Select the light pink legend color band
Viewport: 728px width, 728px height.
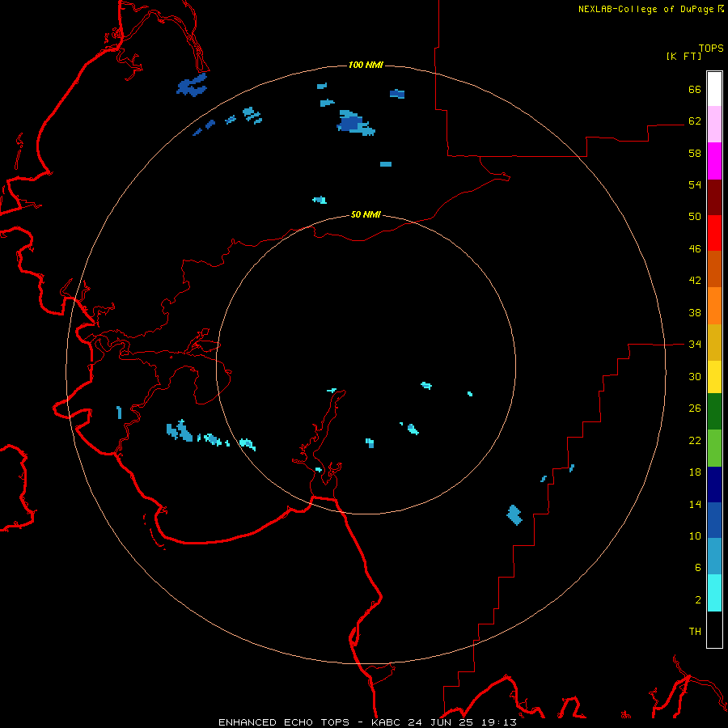pos(714,124)
